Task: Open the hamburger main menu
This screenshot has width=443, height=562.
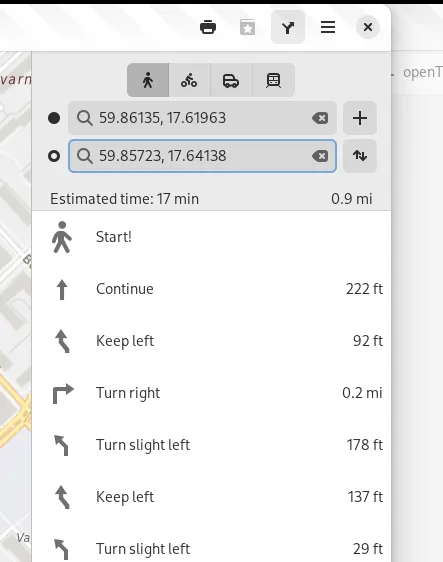Action: pyautogui.click(x=328, y=27)
